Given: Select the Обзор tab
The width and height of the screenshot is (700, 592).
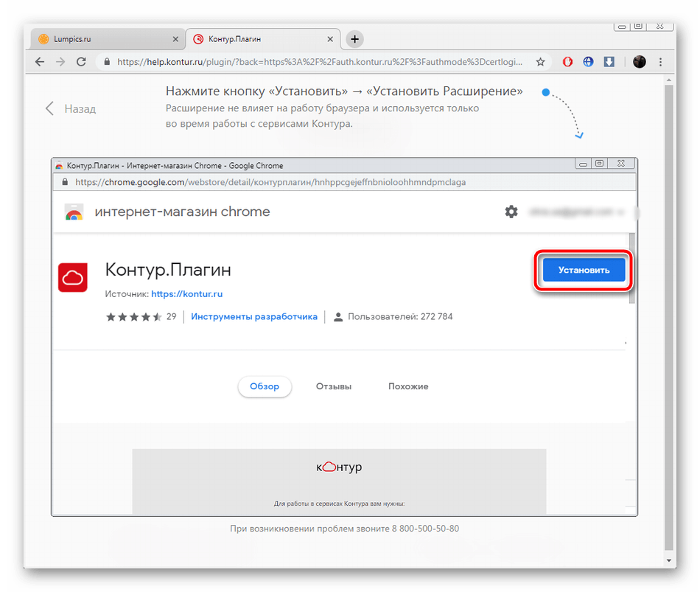Looking at the screenshot, I should tap(265, 386).
